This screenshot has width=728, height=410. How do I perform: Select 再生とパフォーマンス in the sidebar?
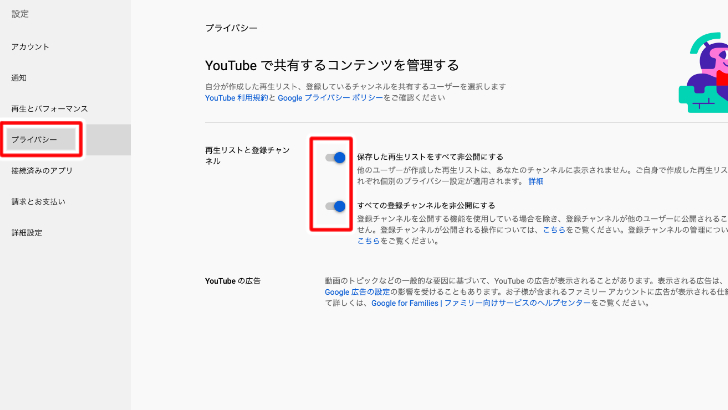(x=50, y=109)
